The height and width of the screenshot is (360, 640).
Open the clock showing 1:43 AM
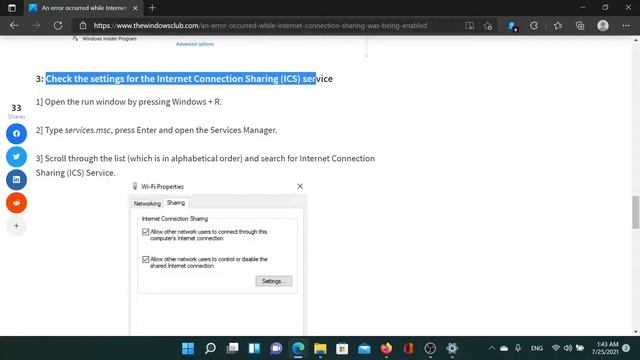tap(605, 348)
